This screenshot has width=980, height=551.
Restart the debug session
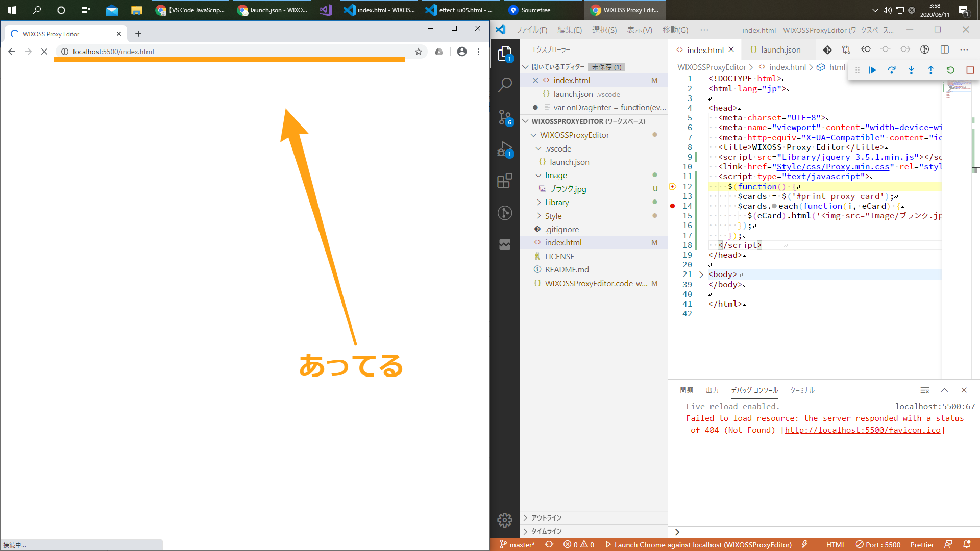click(x=950, y=70)
